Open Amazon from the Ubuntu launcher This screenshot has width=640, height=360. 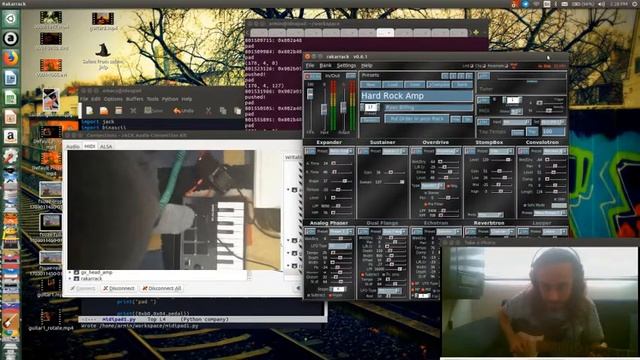[11, 136]
